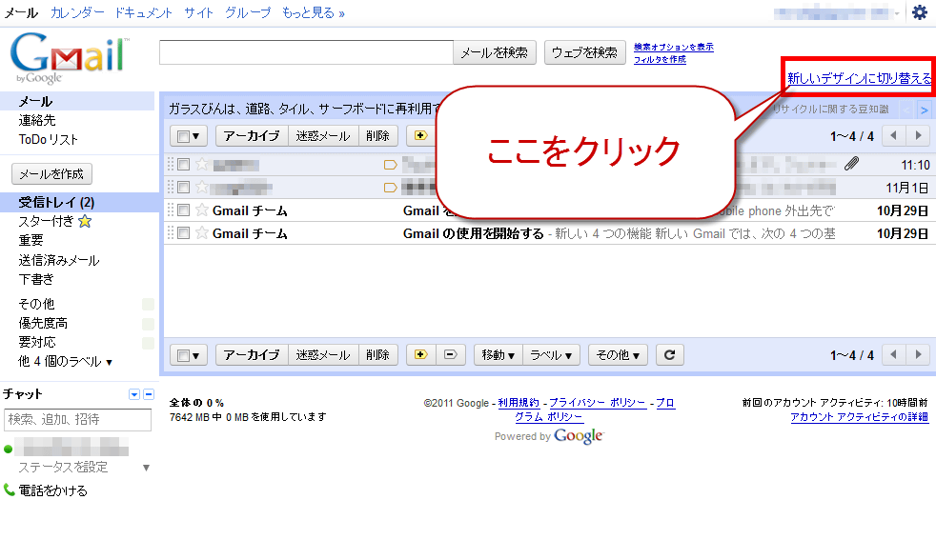Go to older messages in bottom pager
936x560 pixels.
[x=919, y=355]
